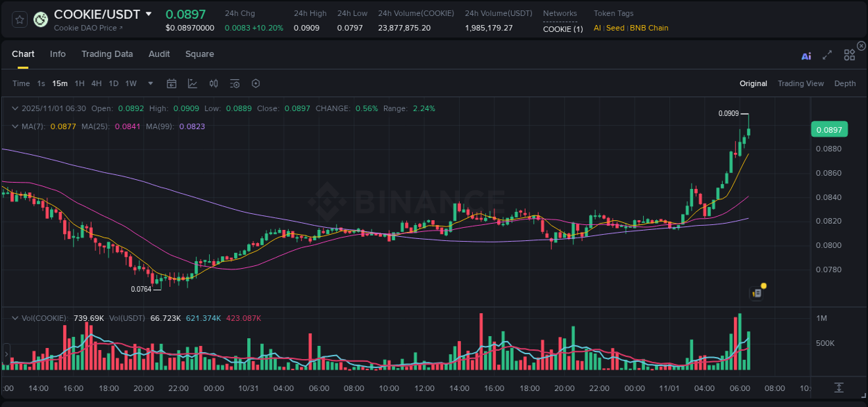Open chart settings via hexagon icon
This screenshot has width=868, height=407.
(256, 83)
